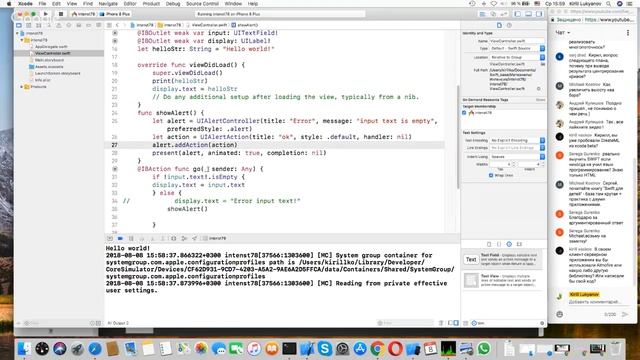
Task: Hide the debug area via debug bar toggle
Action: [110, 238]
